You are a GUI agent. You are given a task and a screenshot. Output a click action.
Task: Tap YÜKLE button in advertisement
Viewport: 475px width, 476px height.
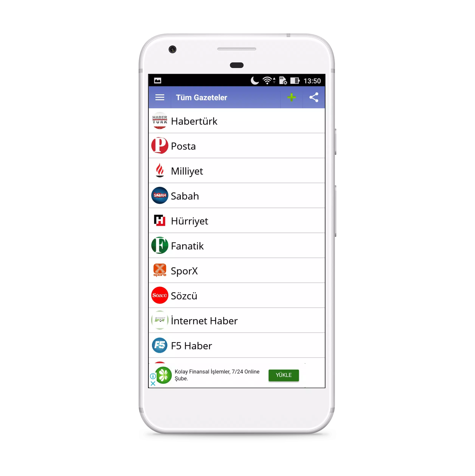283,375
